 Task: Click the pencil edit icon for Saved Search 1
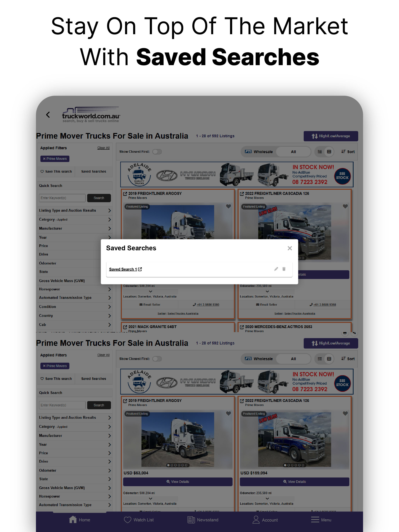coord(276,269)
